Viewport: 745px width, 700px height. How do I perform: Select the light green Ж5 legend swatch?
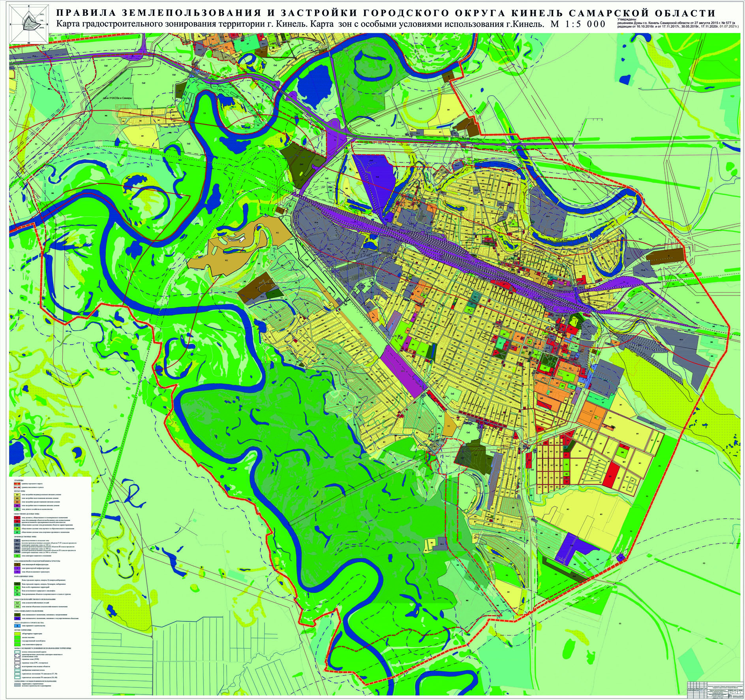[x=17, y=509]
